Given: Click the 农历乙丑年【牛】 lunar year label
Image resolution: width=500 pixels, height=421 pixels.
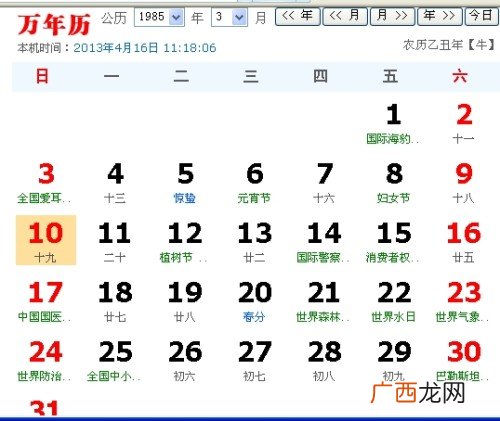Looking at the screenshot, I should click(449, 44).
